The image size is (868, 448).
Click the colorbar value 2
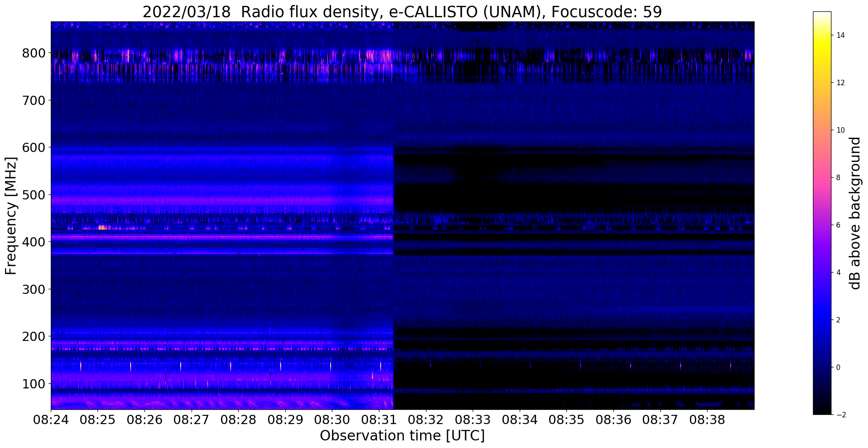(x=839, y=320)
